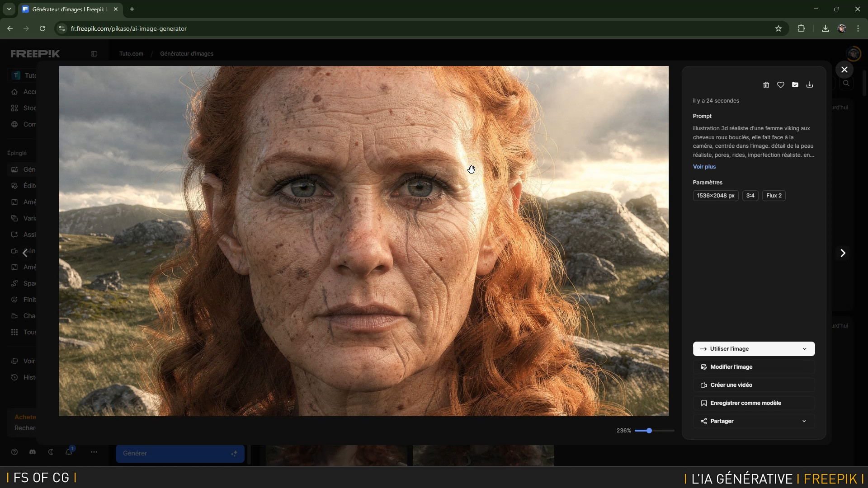Viewport: 868px width, 488px height.
Task: Expand the Utiliser l'image dropdown
Action: (x=804, y=349)
